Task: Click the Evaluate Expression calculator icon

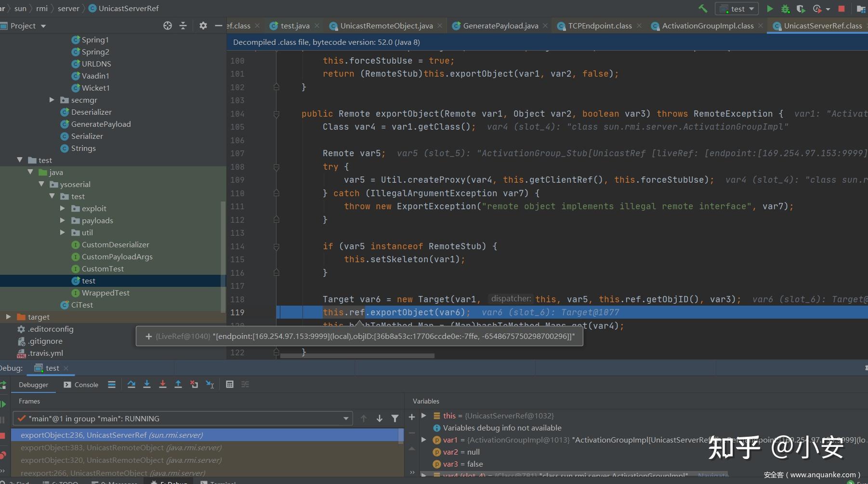Action: click(230, 384)
